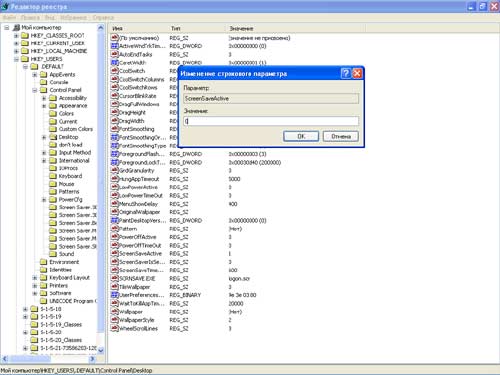Image resolution: width=500 pixels, height=375 pixels.
Task: Select the PowerOffActive value name
Action: coord(138,237)
